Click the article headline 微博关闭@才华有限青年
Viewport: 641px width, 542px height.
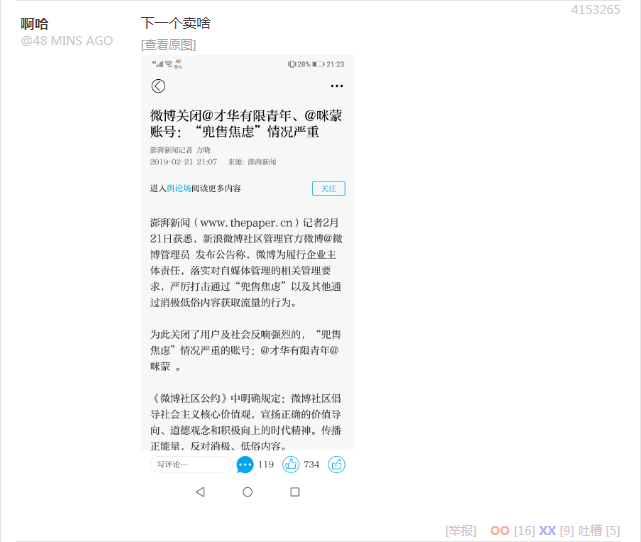[x=246, y=123]
